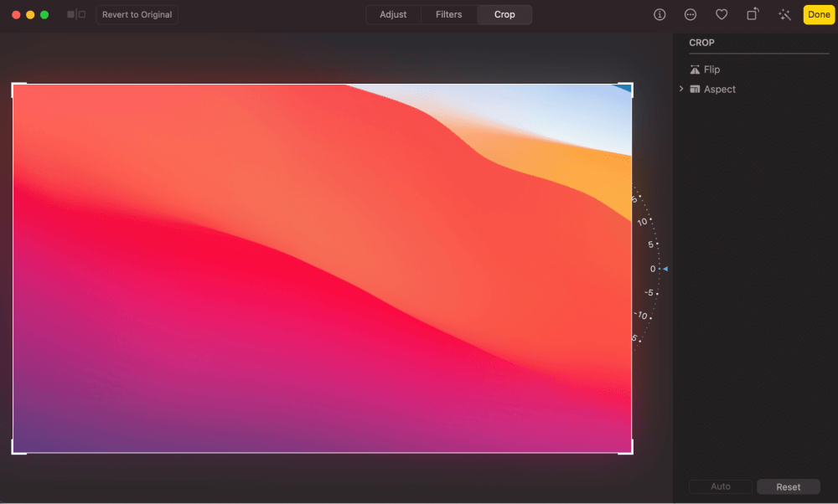Click the Flip icon in the Crop panel

(x=694, y=69)
